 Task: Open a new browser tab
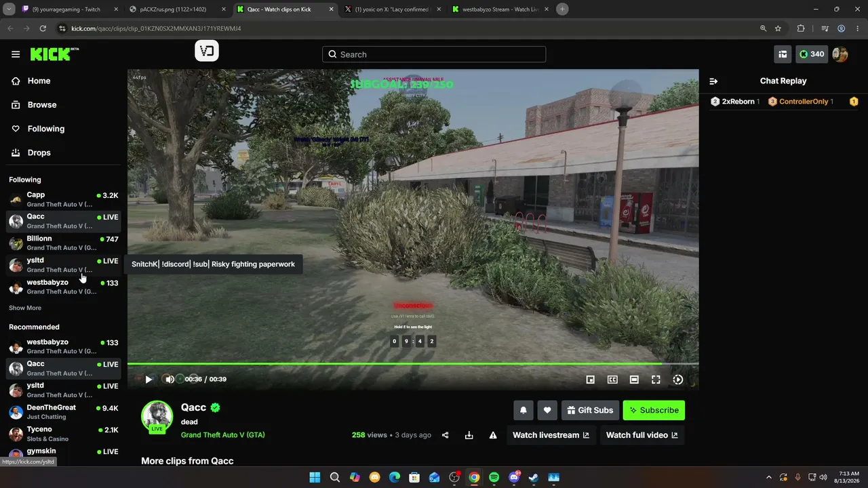click(x=562, y=9)
